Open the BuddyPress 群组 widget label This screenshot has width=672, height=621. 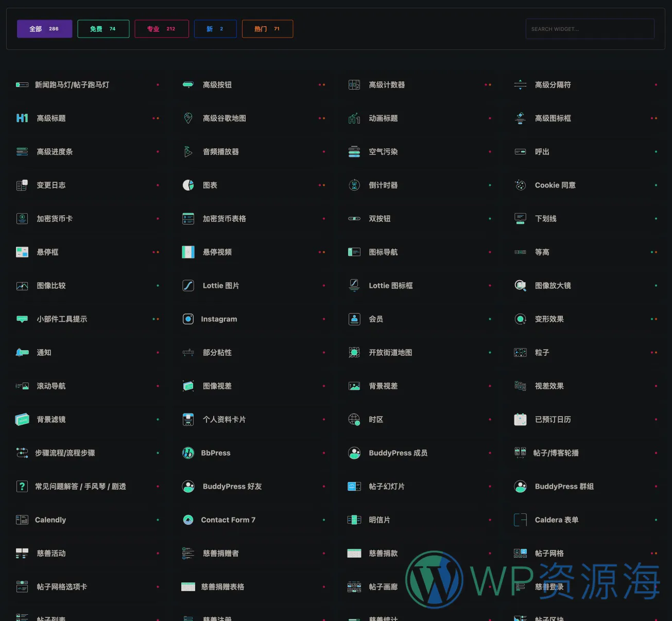pos(564,487)
